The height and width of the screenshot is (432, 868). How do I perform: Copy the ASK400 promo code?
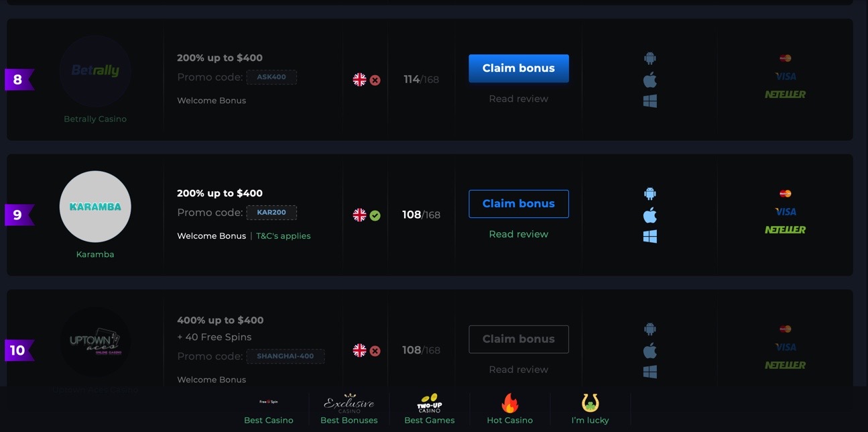(271, 77)
